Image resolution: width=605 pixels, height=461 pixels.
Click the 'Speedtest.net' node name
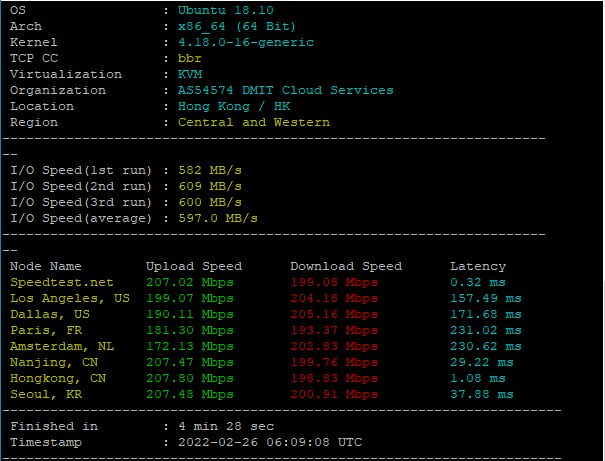tap(62, 282)
